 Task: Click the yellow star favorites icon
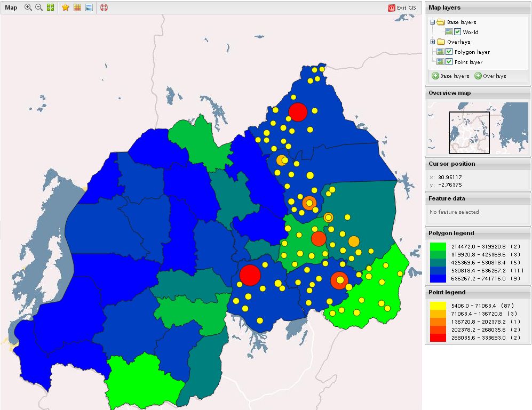tap(66, 7)
